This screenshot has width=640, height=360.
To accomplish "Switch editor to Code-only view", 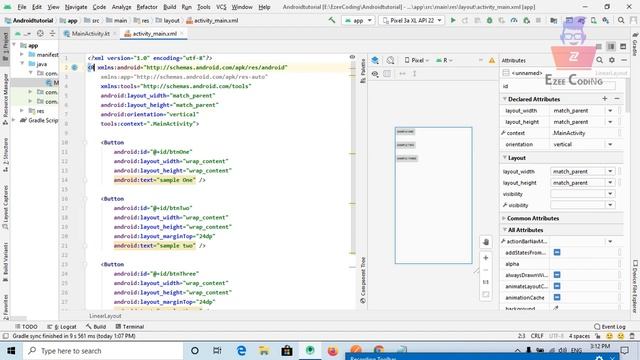I will pyautogui.click(x=598, y=47).
